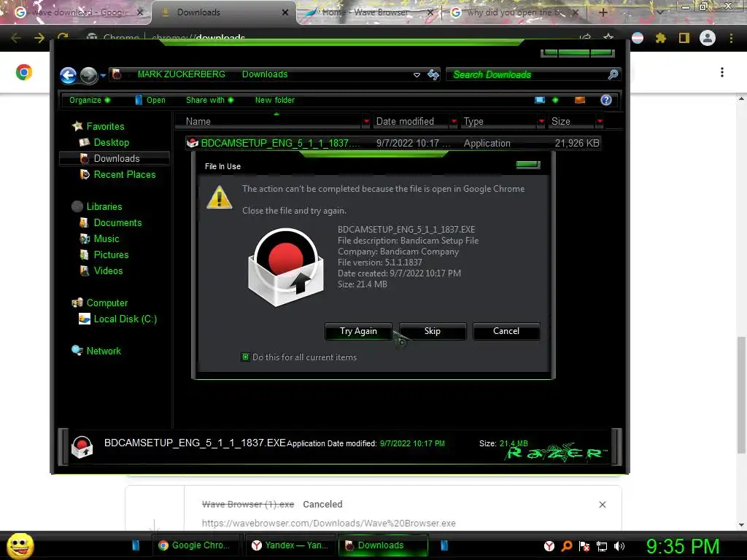Select the BDCAMSETUP_ENG_5_1_1_1837 file row
Screen dimensions: 747x560
393,143
